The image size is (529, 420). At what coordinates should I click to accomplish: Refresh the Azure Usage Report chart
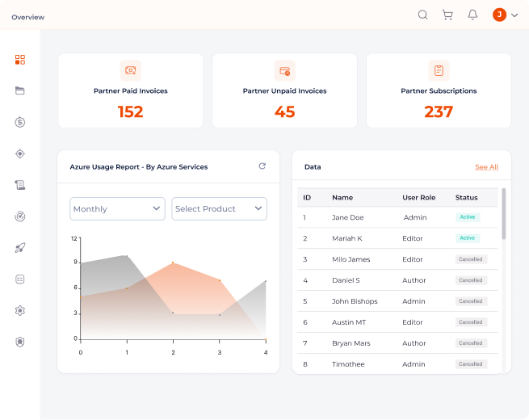pyautogui.click(x=262, y=166)
